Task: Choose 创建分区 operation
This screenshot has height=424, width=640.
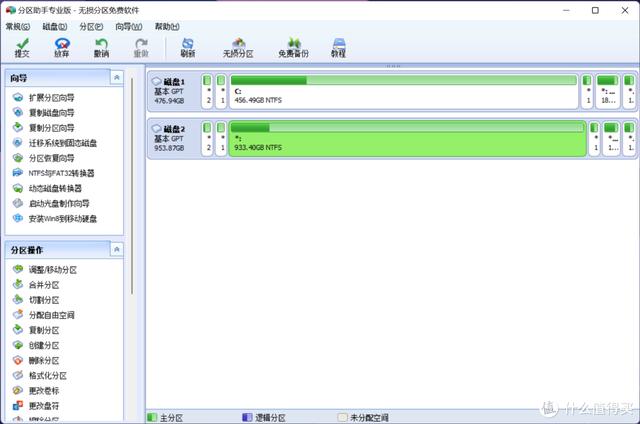Action: [x=36, y=345]
